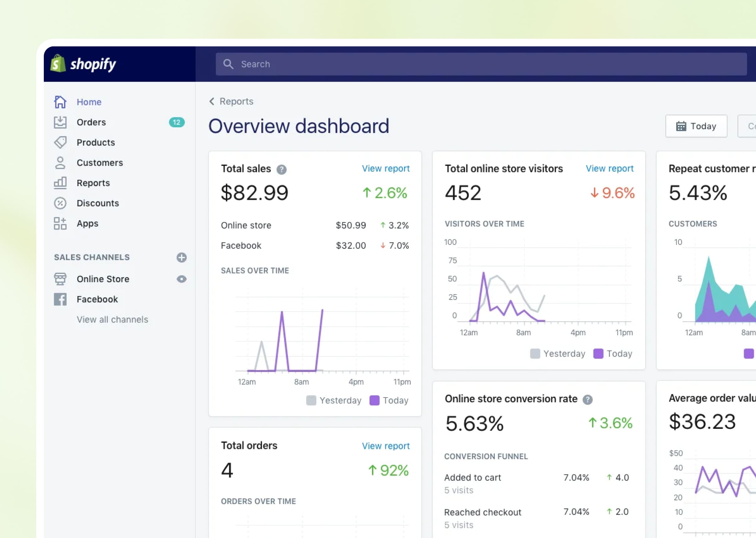Click the Shopify bag logo
This screenshot has width=756, height=538.
click(58, 63)
